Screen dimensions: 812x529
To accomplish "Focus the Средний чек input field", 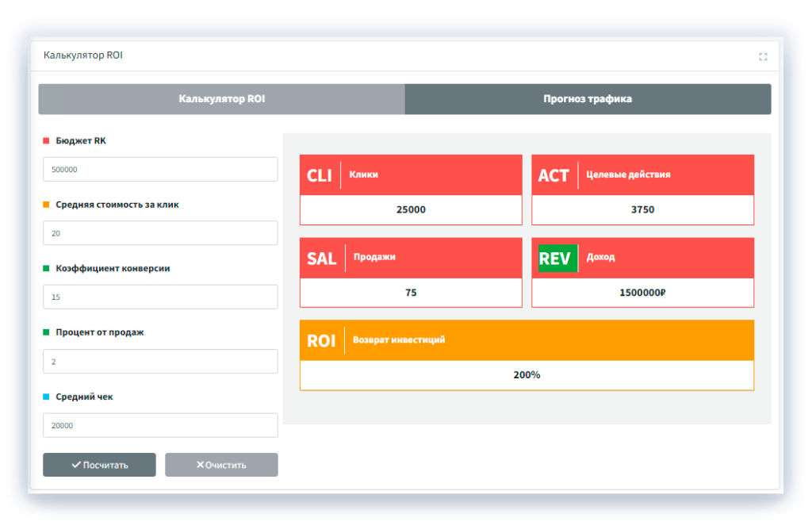I will tap(160, 425).
